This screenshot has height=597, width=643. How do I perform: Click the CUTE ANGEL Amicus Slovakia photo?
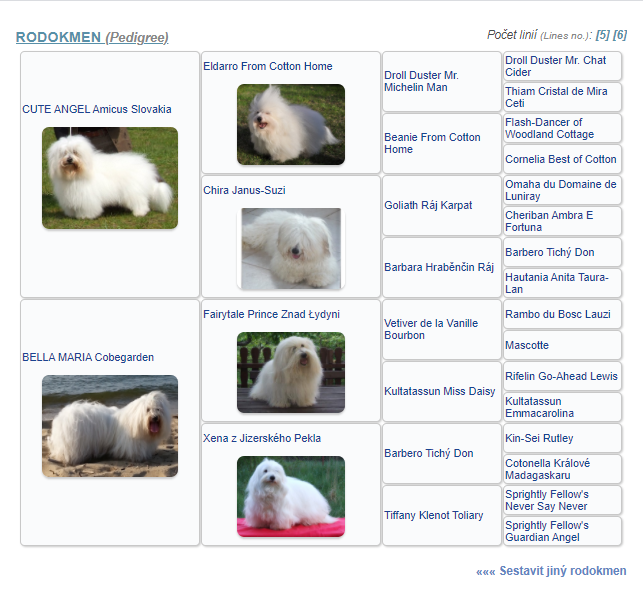coord(110,178)
